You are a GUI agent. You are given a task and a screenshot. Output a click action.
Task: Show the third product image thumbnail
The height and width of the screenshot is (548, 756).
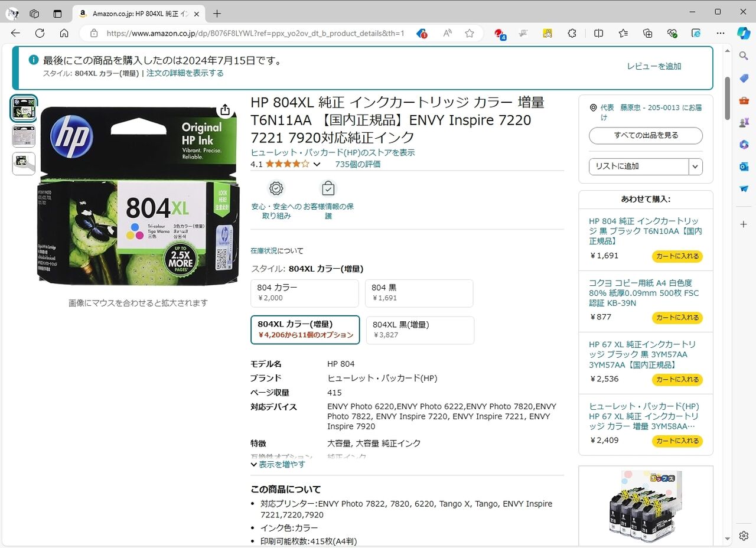[24, 164]
